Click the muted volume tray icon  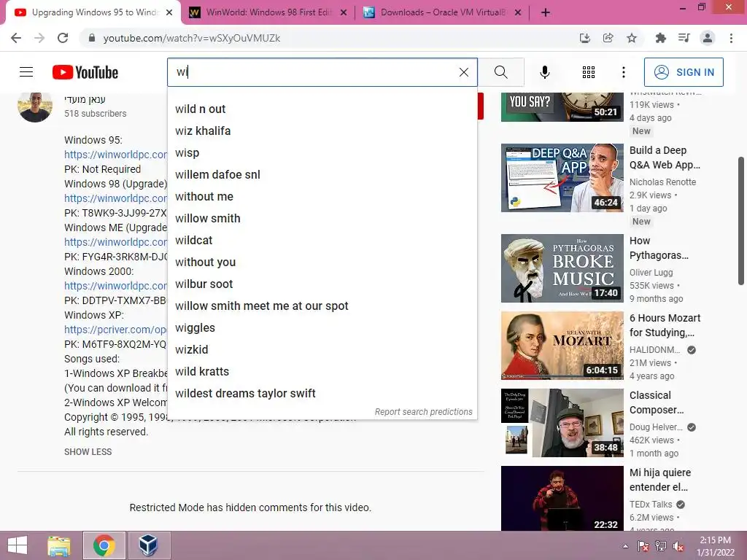[x=678, y=546]
